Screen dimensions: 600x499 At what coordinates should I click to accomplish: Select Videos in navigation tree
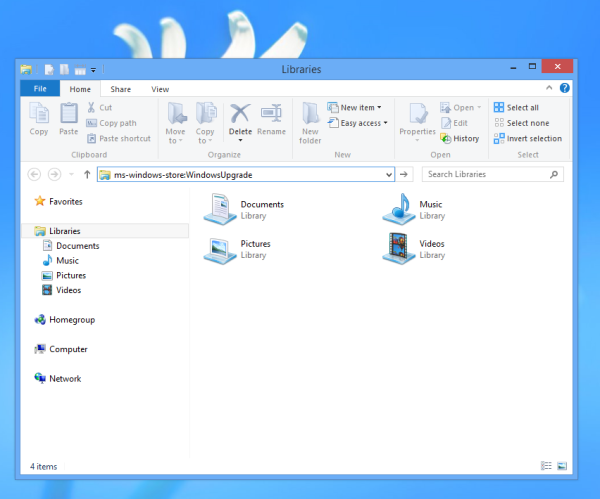coord(62,290)
